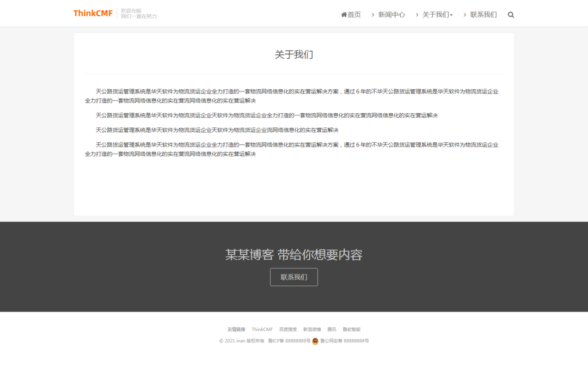
Task: Open the 新浪微博 footer link
Action: click(312, 329)
